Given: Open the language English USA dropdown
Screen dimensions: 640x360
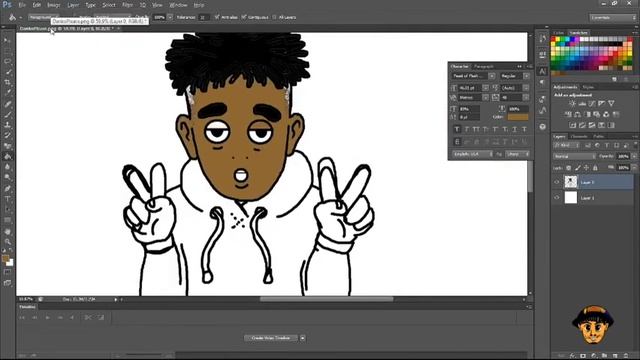Looking at the screenshot, I should coord(472,154).
